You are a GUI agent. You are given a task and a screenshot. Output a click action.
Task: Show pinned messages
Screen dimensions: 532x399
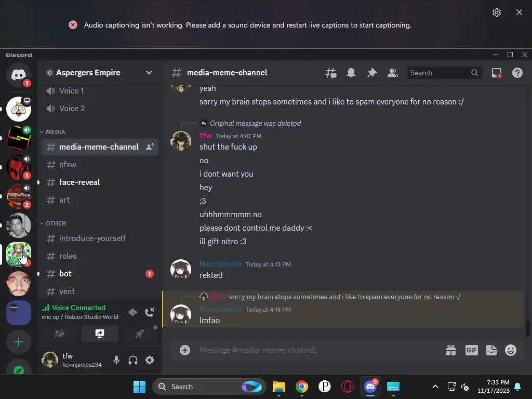click(x=372, y=73)
